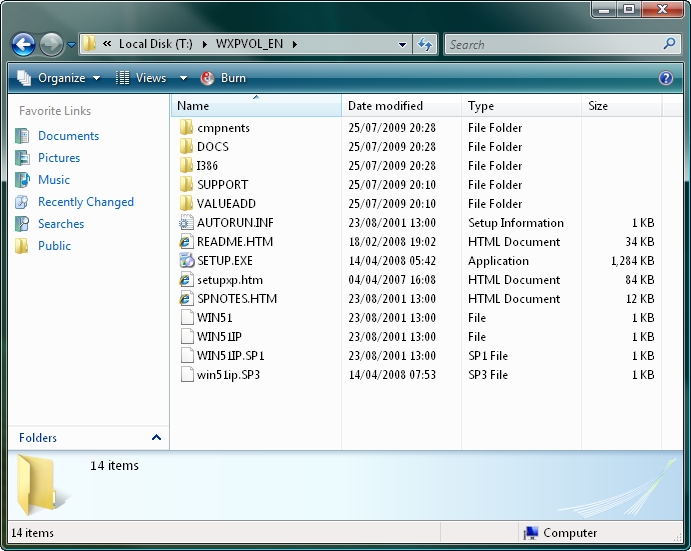
Task: Open arrow after Local Disk (T:) breadcrumb
Action: click(x=204, y=44)
